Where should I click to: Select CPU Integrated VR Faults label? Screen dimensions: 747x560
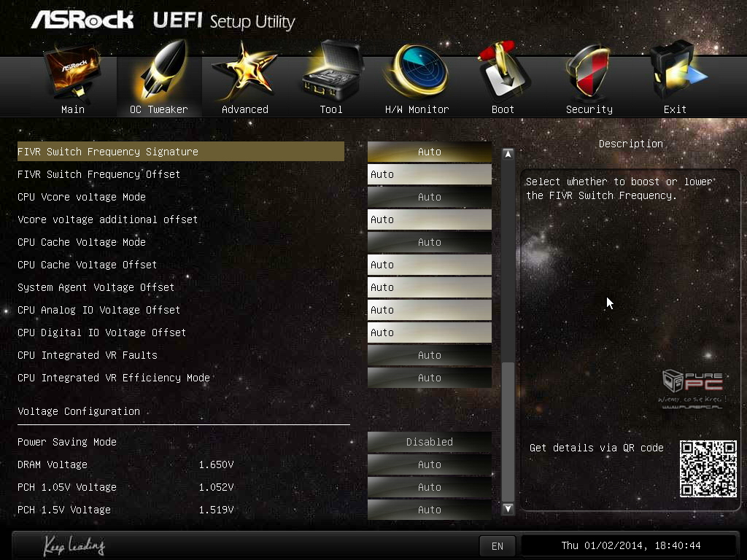[x=88, y=355]
